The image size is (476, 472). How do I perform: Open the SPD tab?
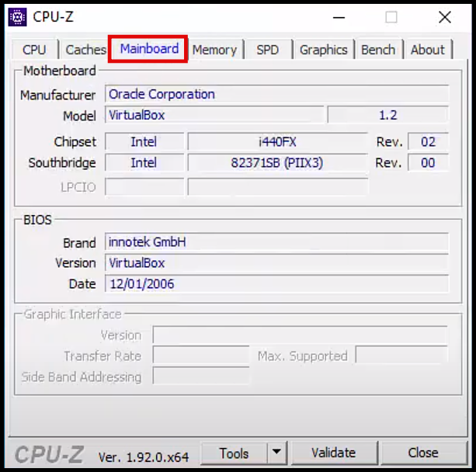coord(267,50)
